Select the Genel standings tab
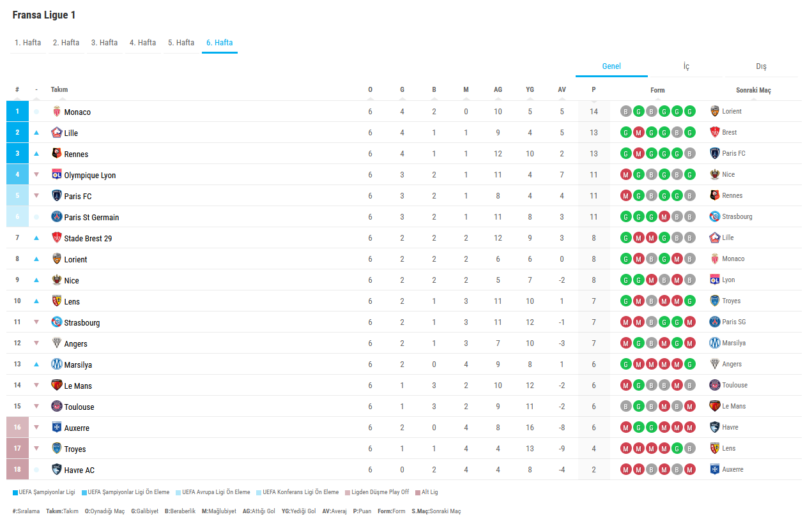Image resolution: width=812 pixels, height=526 pixels. point(611,66)
